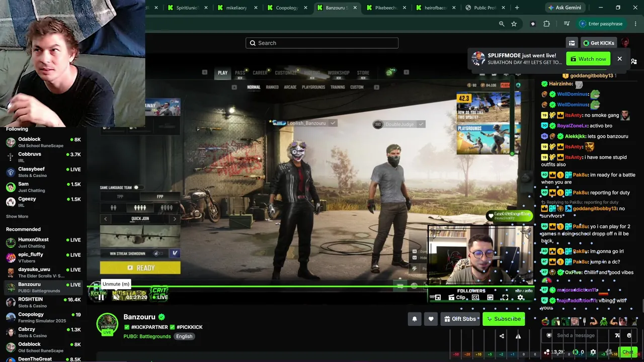Enter fullscreen mode on the player
Image resolution: width=644 pixels, height=362 pixels.
(x=505, y=298)
